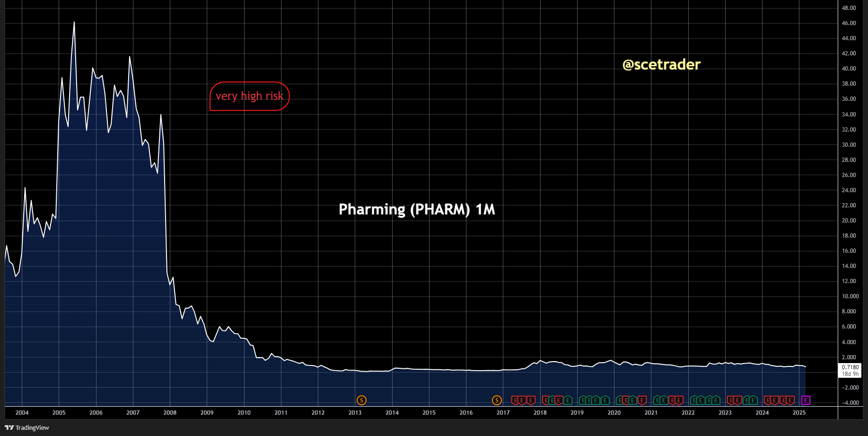Screen dimensions: 868x436
Task: Click the first red earnings marker of 2024
Action: click(x=768, y=400)
